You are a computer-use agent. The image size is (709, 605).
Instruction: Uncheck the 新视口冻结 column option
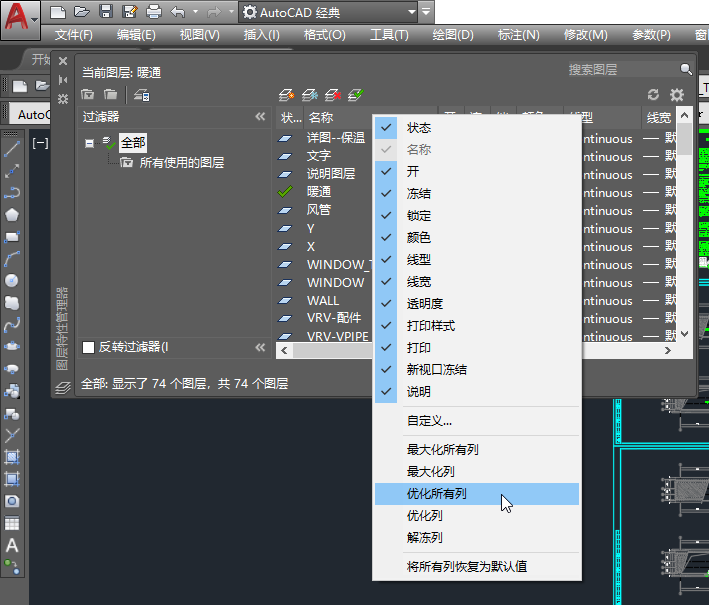pyautogui.click(x=477, y=370)
